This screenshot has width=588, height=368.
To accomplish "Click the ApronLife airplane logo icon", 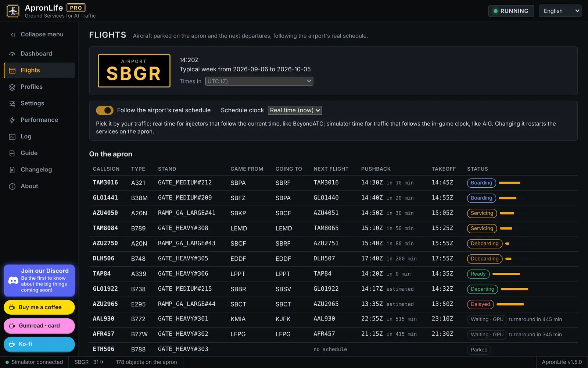I will click(13, 11).
